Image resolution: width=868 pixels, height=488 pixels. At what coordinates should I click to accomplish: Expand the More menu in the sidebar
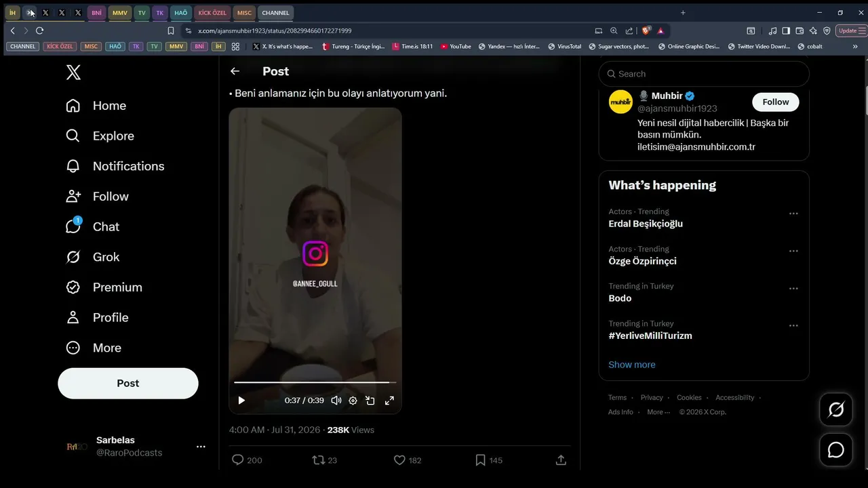tap(93, 348)
